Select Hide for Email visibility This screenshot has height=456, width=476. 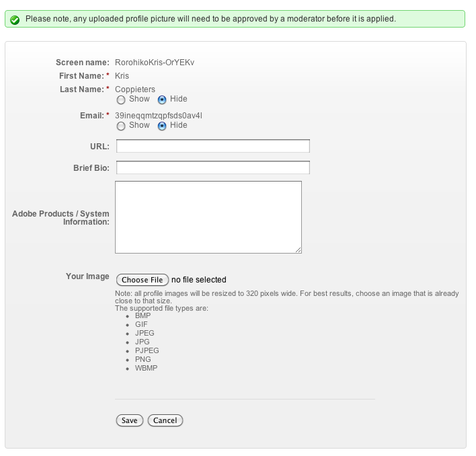(x=162, y=126)
